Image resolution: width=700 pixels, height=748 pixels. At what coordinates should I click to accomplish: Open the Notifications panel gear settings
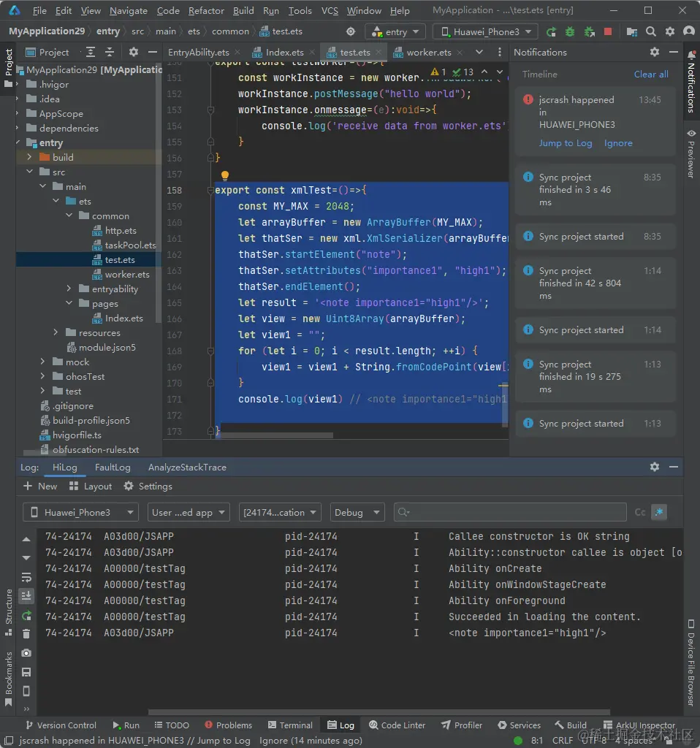click(x=655, y=52)
